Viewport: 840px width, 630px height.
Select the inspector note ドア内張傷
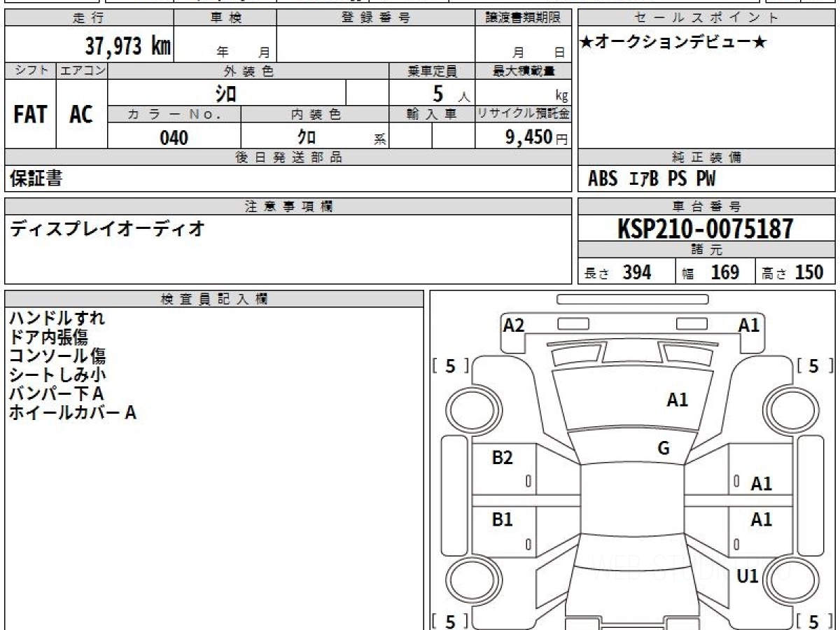48,337
